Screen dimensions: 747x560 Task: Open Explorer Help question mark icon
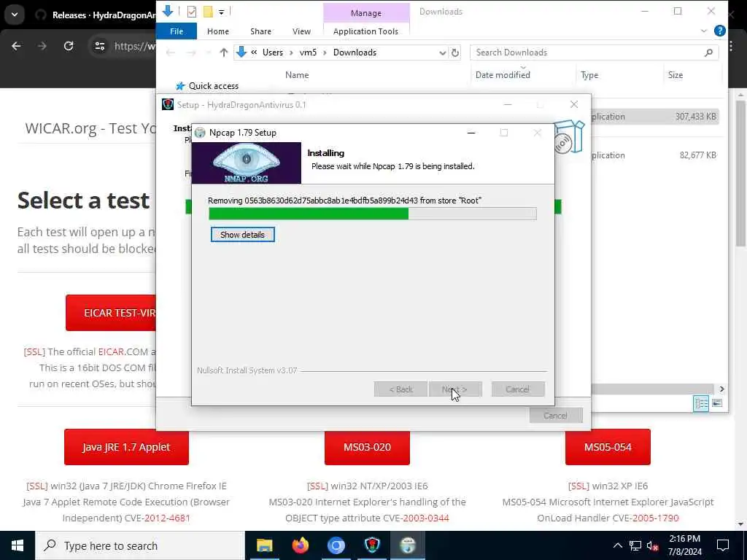point(720,31)
